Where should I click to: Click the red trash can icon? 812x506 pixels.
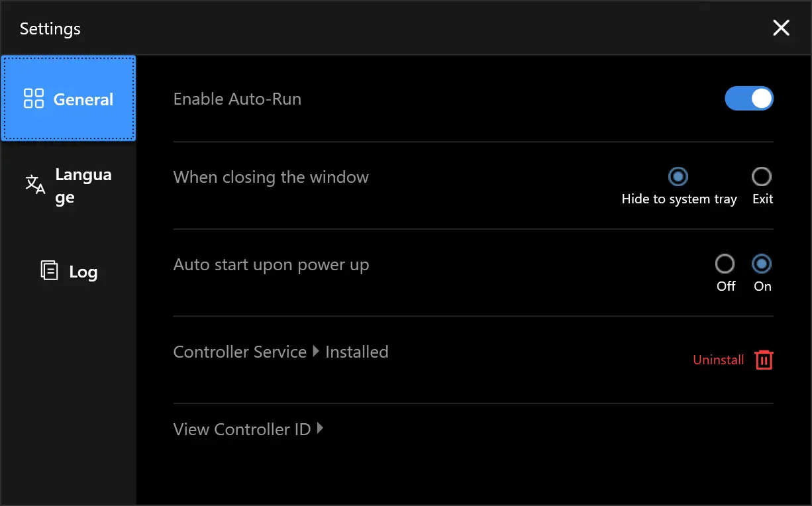764,360
